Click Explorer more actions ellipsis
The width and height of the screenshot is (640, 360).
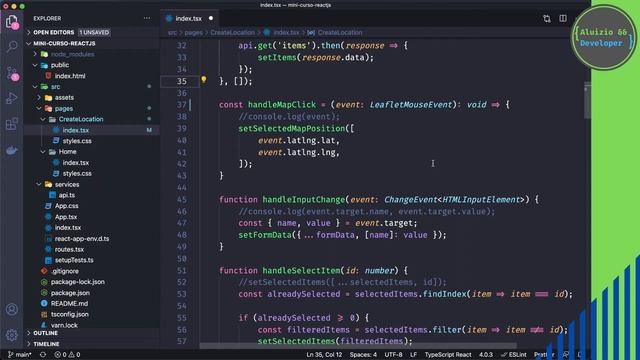click(147, 18)
